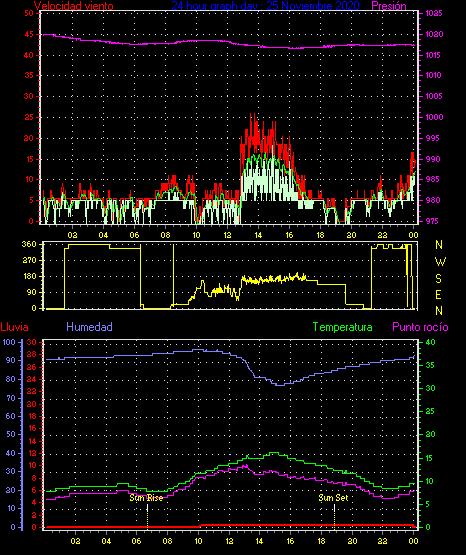Click the '100' humidity axis value
Screen dimensions: 466x555
coord(9,342)
